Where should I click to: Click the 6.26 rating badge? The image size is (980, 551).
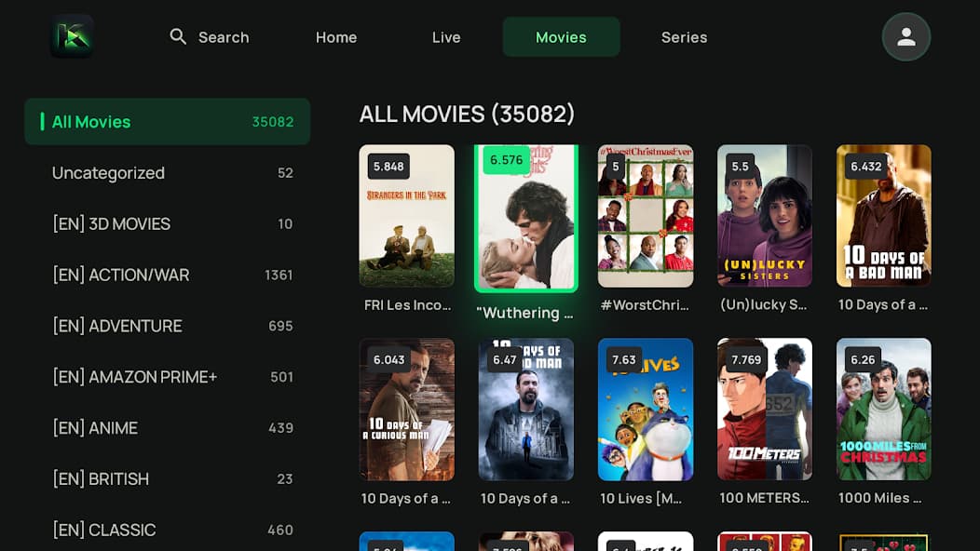(x=864, y=360)
